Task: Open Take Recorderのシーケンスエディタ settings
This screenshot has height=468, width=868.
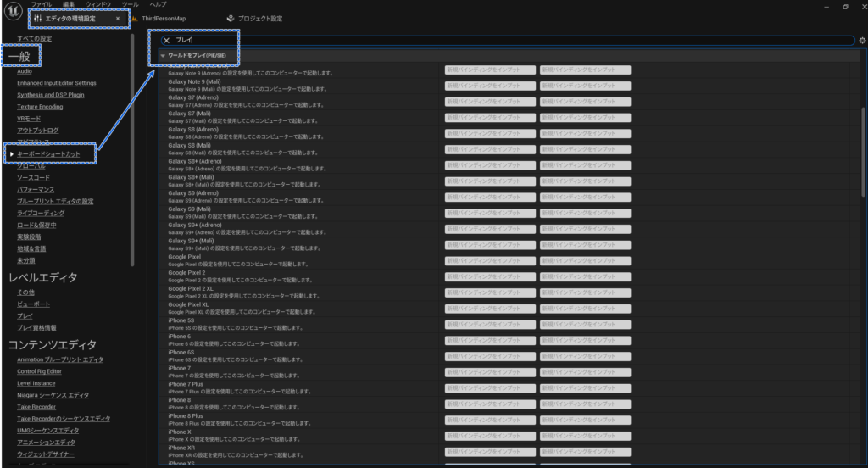Action: tap(63, 419)
